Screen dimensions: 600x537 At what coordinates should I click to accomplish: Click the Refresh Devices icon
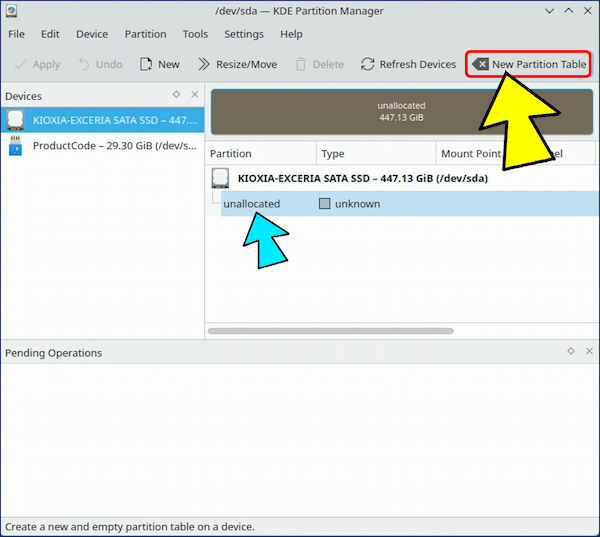(x=367, y=64)
